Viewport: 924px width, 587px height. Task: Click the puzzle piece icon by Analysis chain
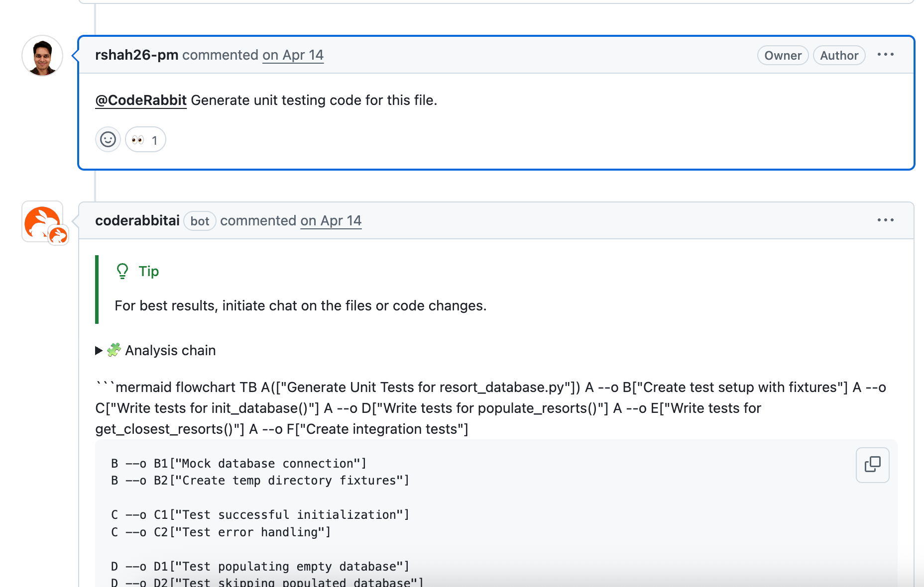[114, 350]
